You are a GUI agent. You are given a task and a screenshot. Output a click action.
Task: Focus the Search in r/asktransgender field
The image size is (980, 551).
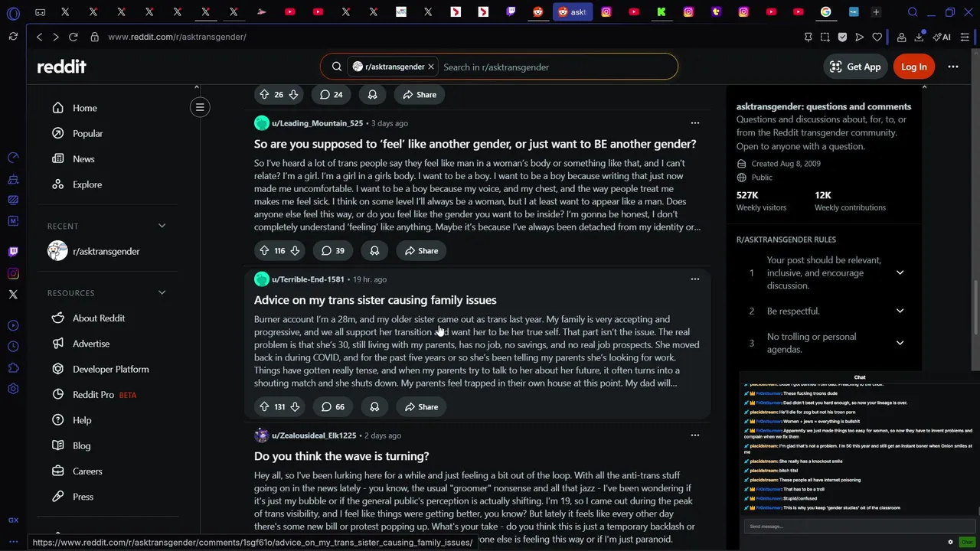[x=557, y=67]
